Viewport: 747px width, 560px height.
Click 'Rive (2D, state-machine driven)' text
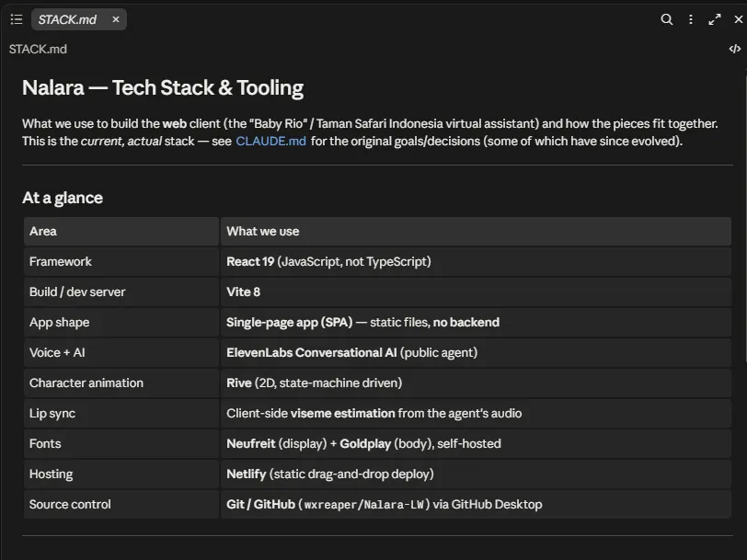point(314,383)
